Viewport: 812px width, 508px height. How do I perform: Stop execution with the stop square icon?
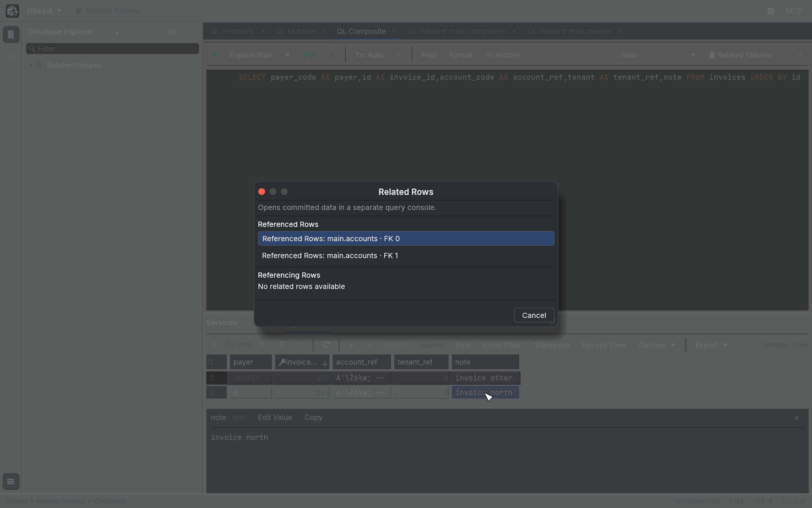click(x=332, y=55)
